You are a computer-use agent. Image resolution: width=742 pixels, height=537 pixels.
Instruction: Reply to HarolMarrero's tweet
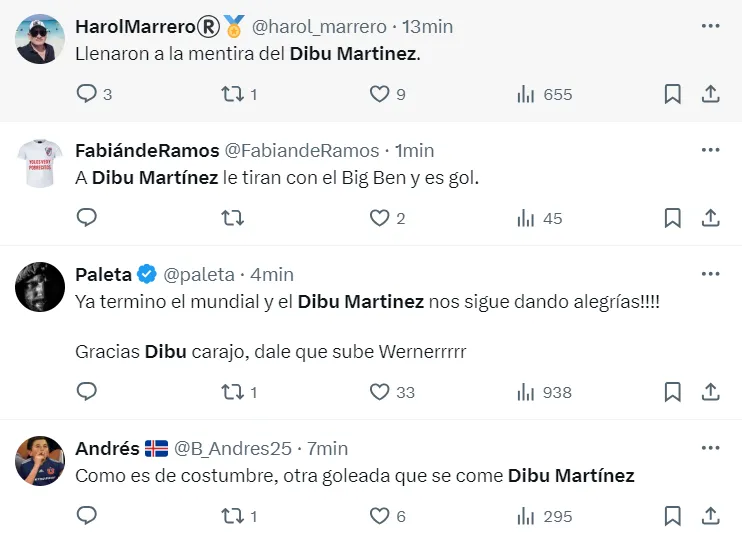pos(87,94)
